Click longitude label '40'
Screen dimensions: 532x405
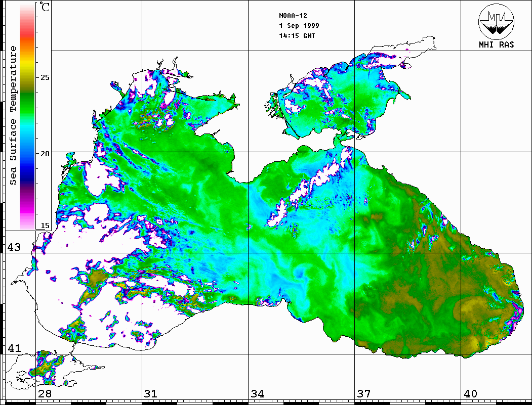[470, 394]
